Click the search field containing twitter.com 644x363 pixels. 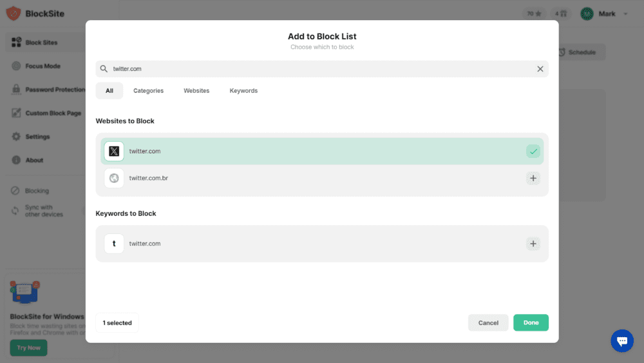pos(322,69)
